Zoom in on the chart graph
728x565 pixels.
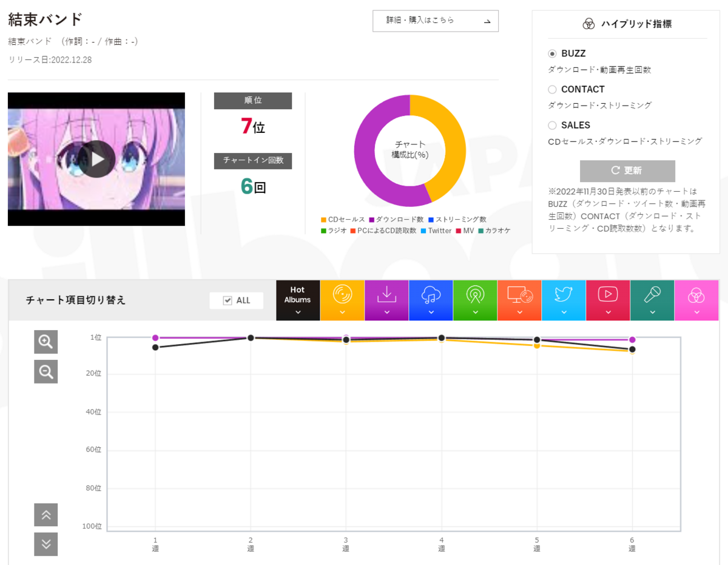pyautogui.click(x=46, y=342)
